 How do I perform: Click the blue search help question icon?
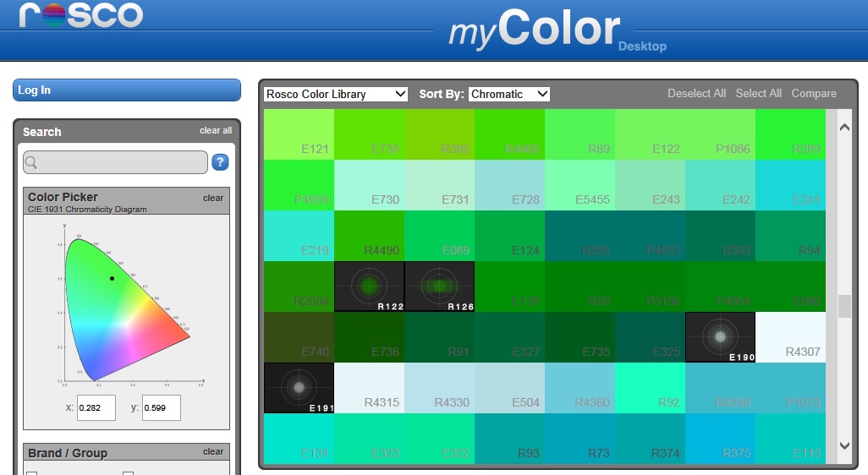tap(220, 162)
